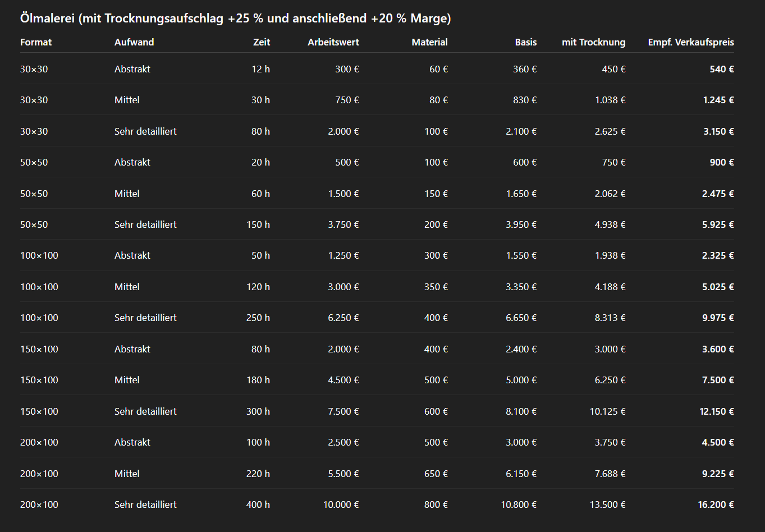Click the 10.125 € drying price cell

point(607,411)
